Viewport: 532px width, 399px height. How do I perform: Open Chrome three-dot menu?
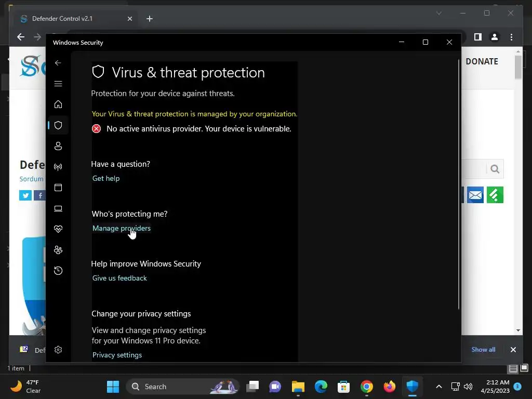[511, 37]
